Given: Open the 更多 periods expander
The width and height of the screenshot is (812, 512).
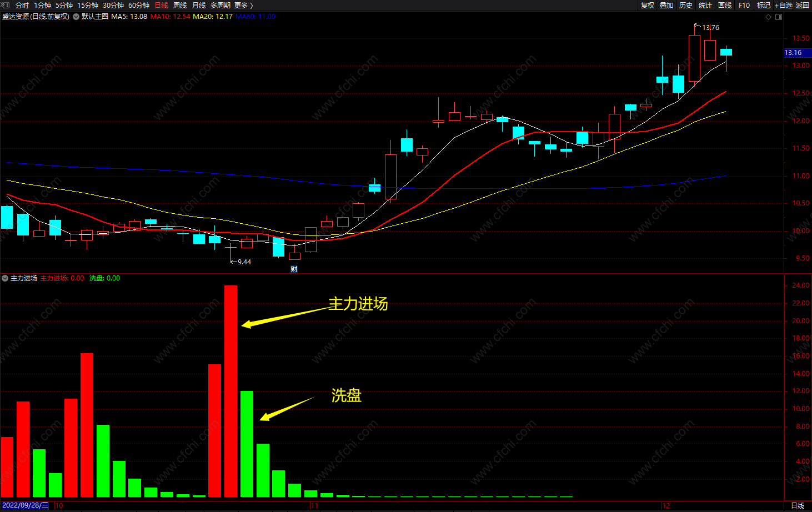Looking at the screenshot, I should [244, 5].
